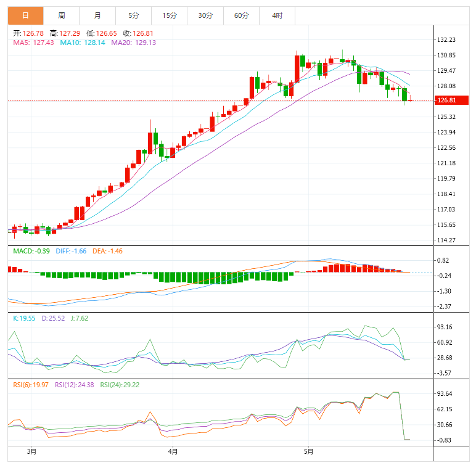The image size is (476, 468).
Task: Click the 117.03 price axis label
Action: (446, 210)
